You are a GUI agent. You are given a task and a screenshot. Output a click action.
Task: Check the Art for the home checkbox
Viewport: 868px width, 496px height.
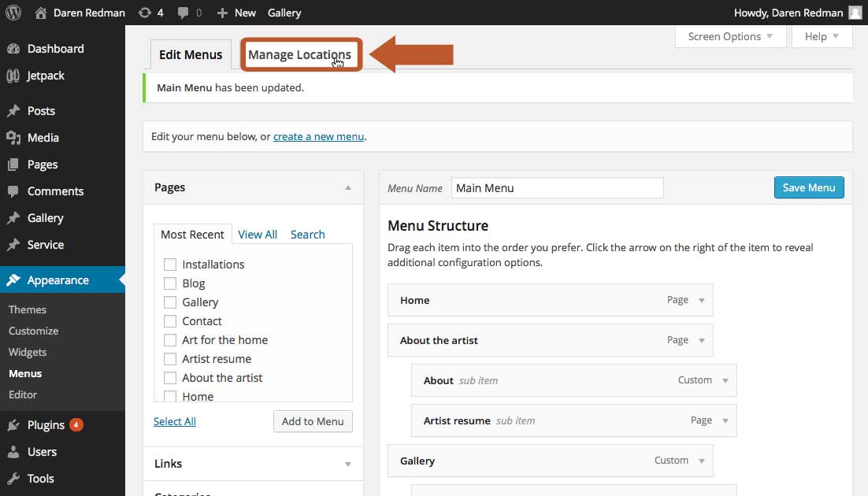pos(170,340)
